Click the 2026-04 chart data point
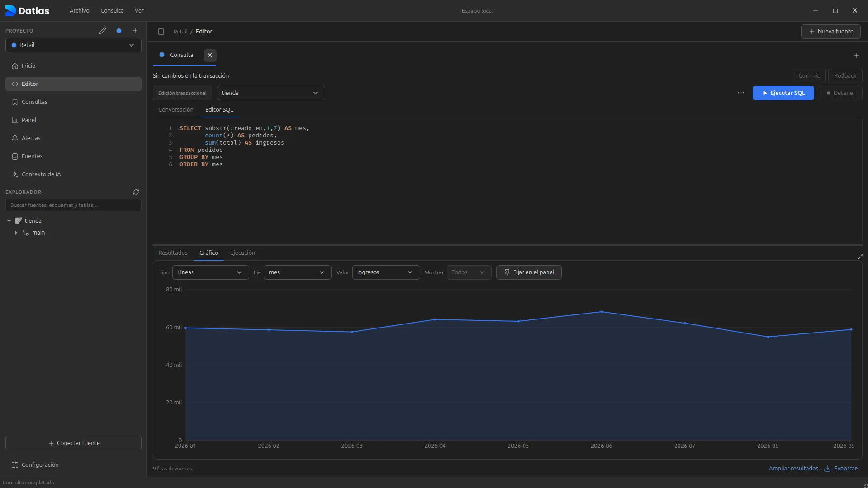 click(435, 319)
